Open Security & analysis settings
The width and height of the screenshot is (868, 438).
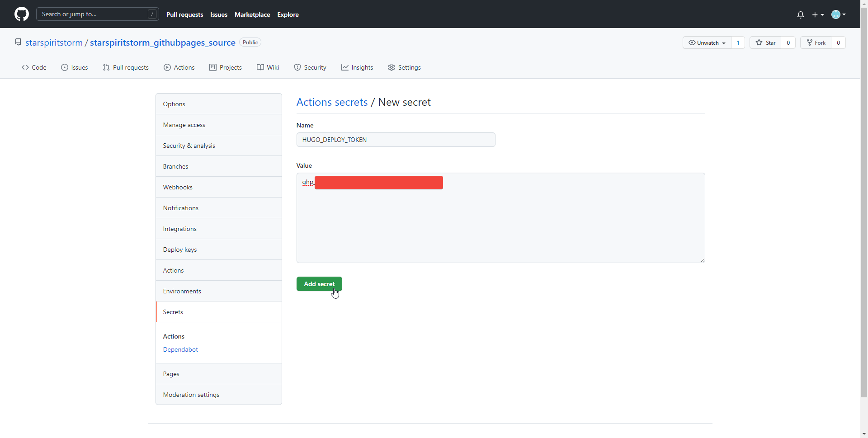219,146
